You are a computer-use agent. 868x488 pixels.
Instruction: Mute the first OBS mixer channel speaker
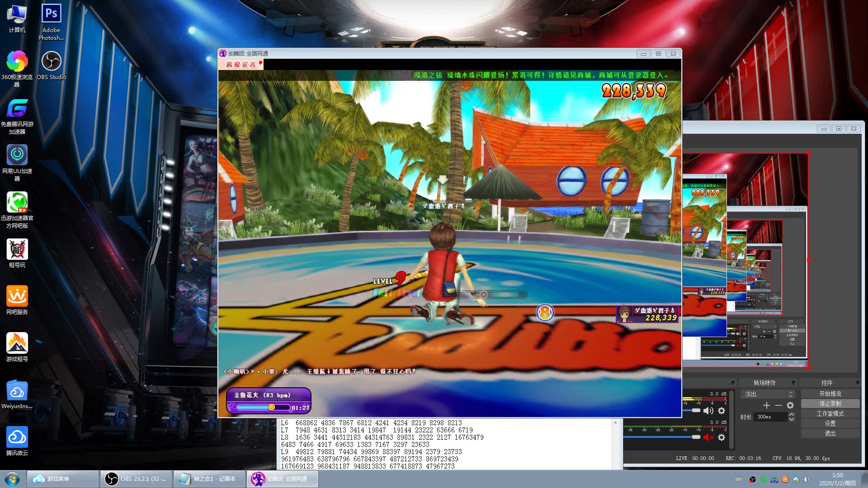[708, 411]
